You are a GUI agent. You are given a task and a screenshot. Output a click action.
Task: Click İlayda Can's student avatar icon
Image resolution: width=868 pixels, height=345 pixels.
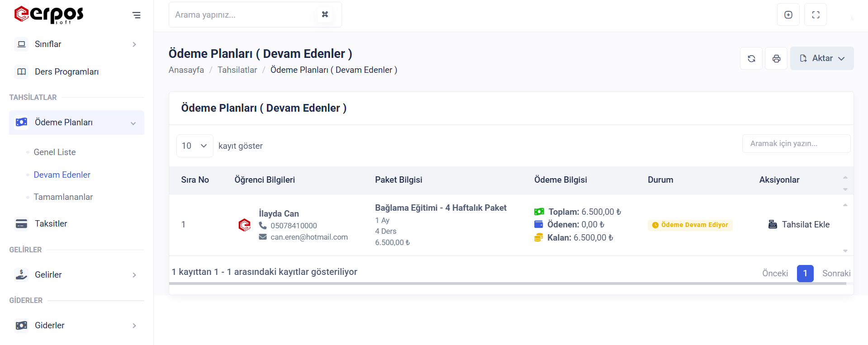(x=244, y=225)
